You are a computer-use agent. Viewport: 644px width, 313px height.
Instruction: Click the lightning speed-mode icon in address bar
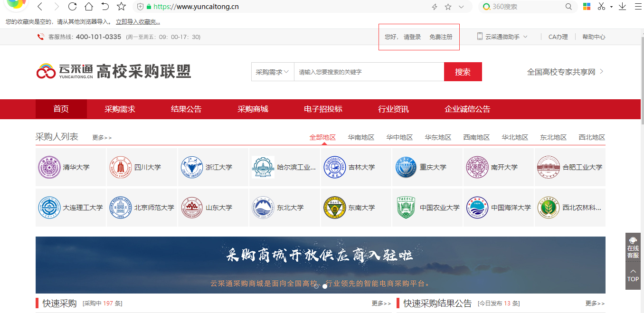pyautogui.click(x=434, y=7)
